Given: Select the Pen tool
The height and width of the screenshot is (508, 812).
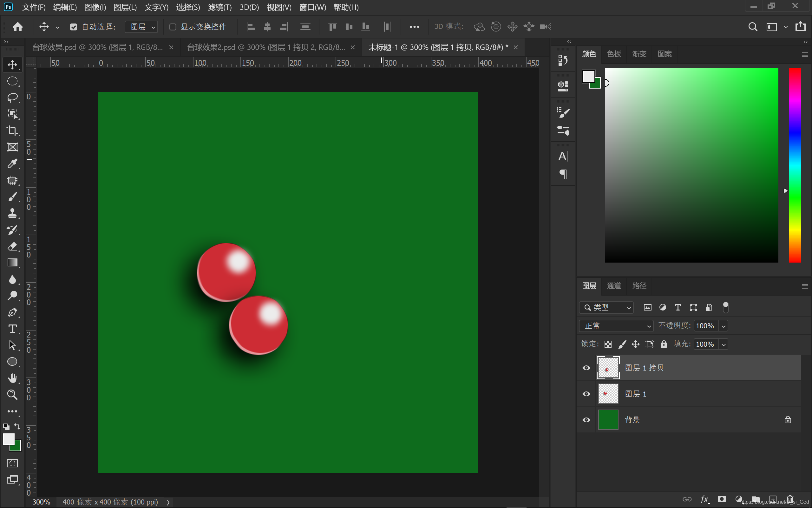Looking at the screenshot, I should pyautogui.click(x=12, y=312).
